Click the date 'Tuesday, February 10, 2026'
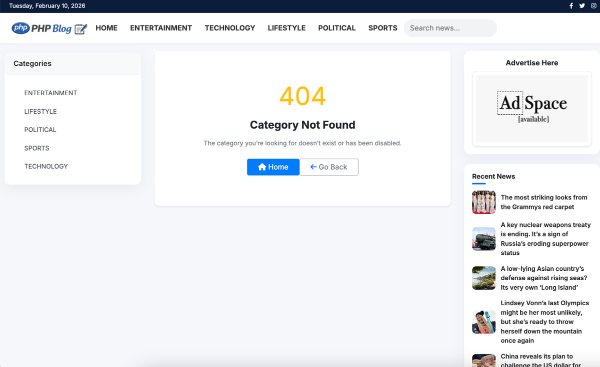The width and height of the screenshot is (600, 367). (x=47, y=6)
